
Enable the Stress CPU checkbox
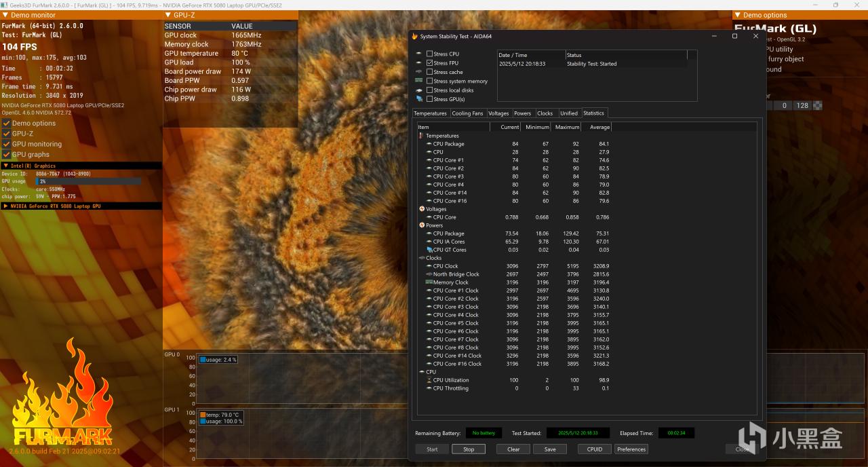[x=429, y=54]
